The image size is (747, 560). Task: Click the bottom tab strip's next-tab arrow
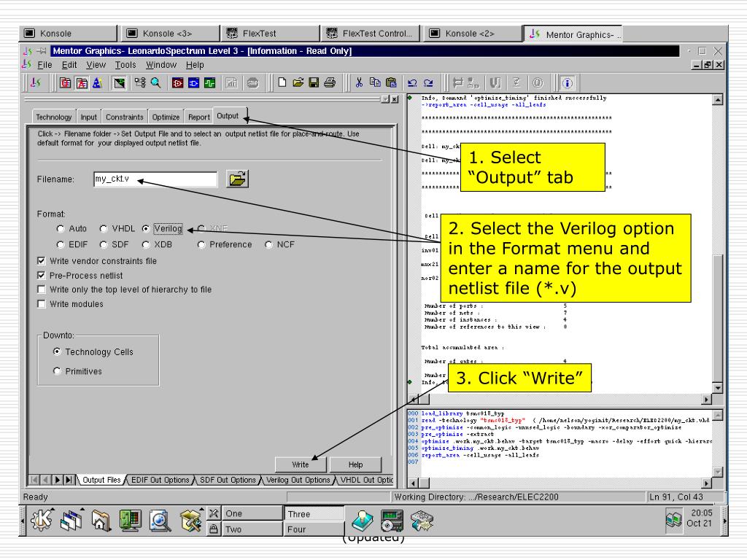[58, 480]
